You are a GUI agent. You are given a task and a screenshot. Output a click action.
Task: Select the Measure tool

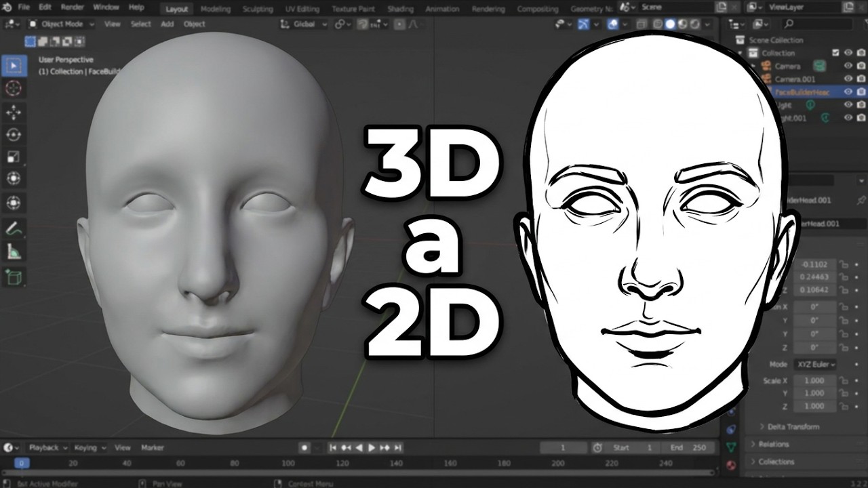click(14, 253)
